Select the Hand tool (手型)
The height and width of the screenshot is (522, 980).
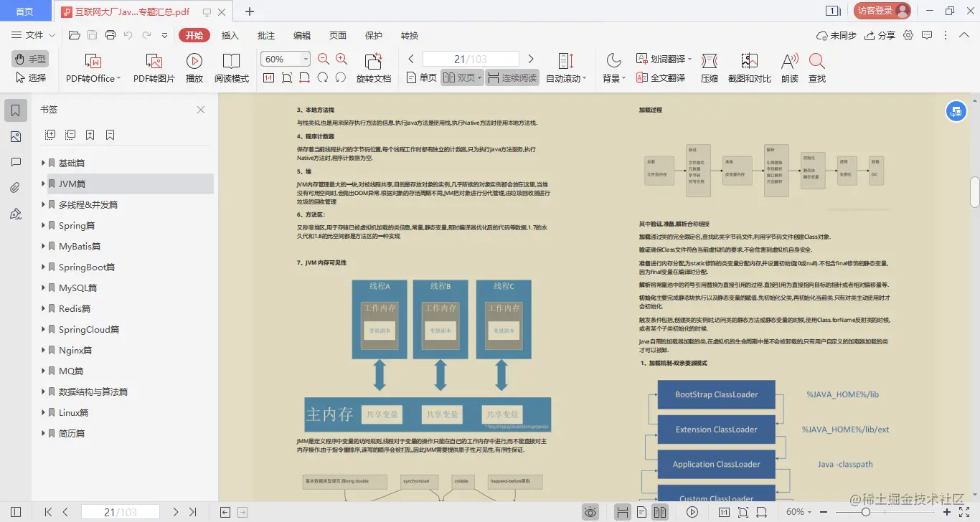tap(29, 59)
